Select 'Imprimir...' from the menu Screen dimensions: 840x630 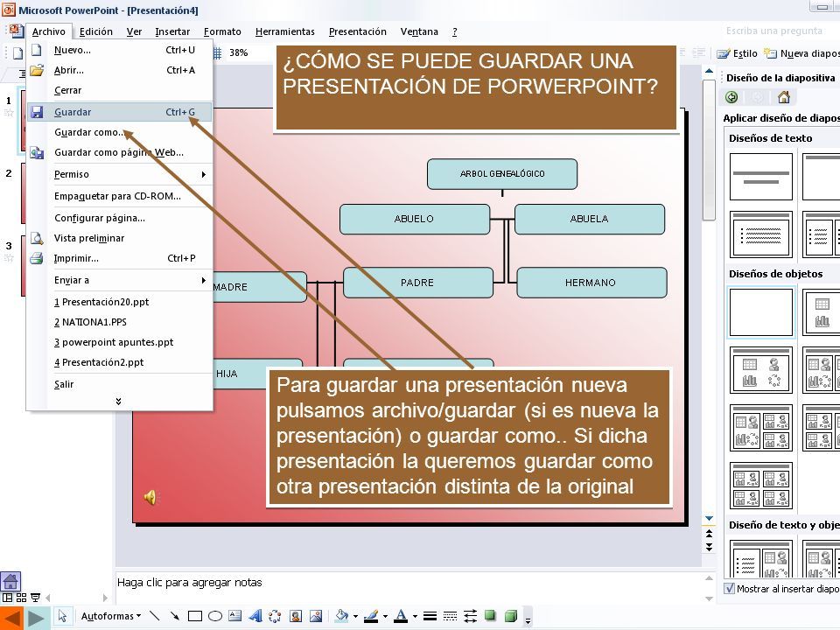coord(120,258)
